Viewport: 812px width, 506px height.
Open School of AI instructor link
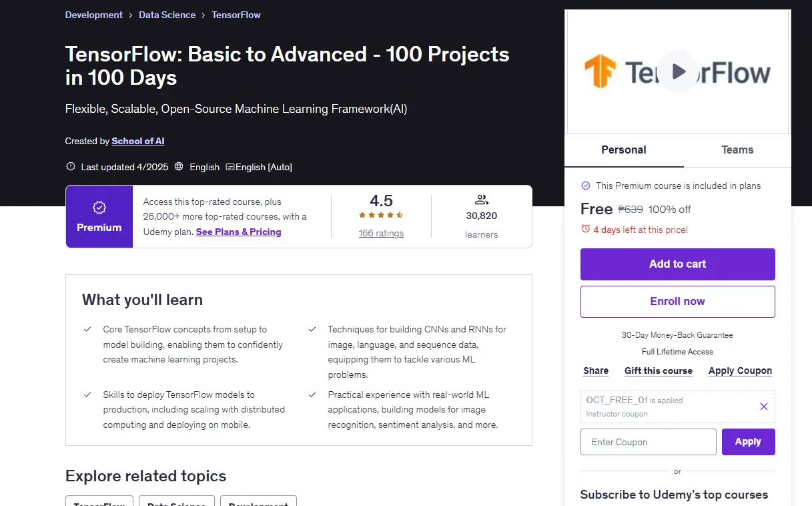(138, 141)
